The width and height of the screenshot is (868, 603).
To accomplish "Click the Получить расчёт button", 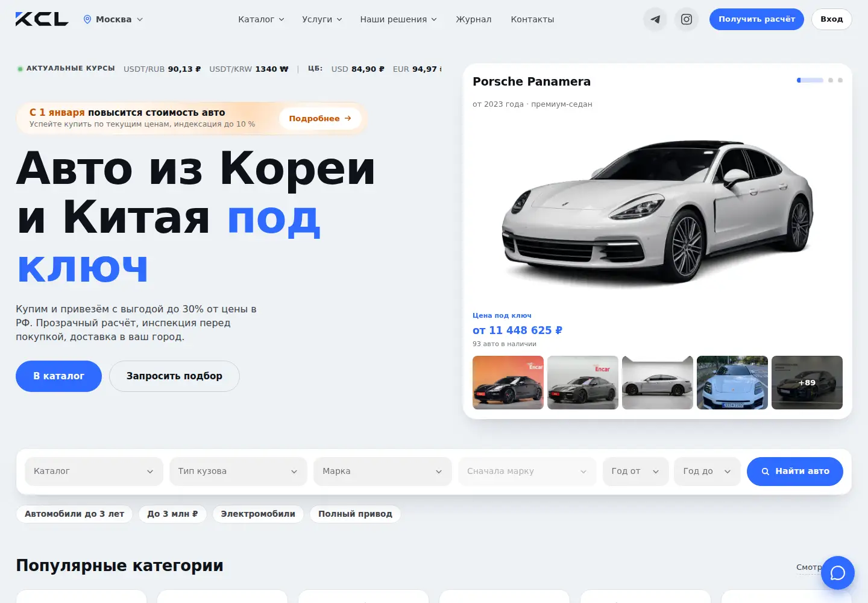I will tap(756, 19).
